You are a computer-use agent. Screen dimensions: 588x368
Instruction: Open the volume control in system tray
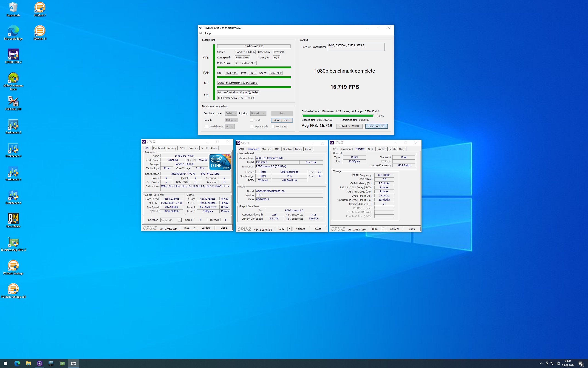(x=558, y=363)
